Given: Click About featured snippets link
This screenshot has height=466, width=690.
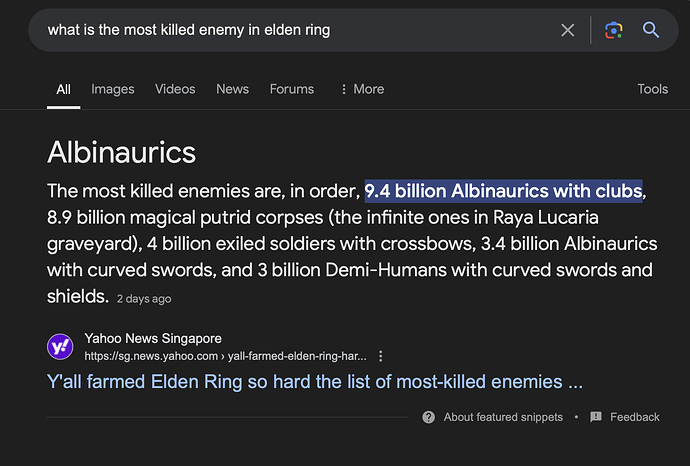Looking at the screenshot, I should coord(503,417).
